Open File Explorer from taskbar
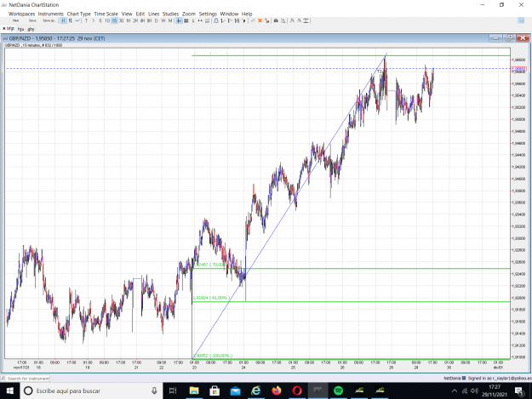Viewport: 532px width, 399px height. 194,390
